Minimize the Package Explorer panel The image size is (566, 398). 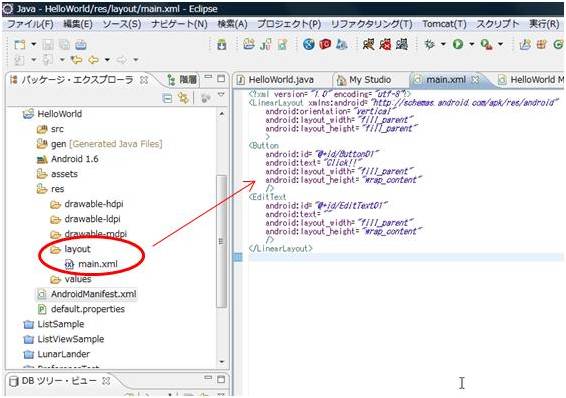coord(208,76)
